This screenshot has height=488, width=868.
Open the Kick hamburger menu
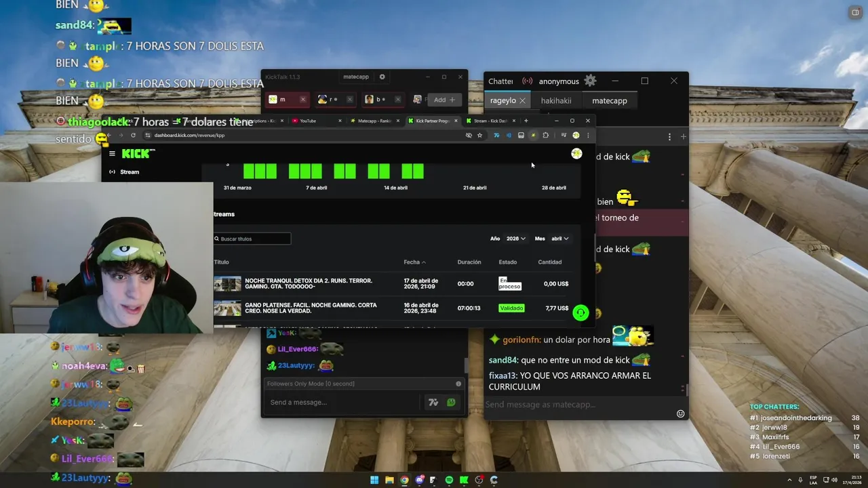tap(112, 154)
